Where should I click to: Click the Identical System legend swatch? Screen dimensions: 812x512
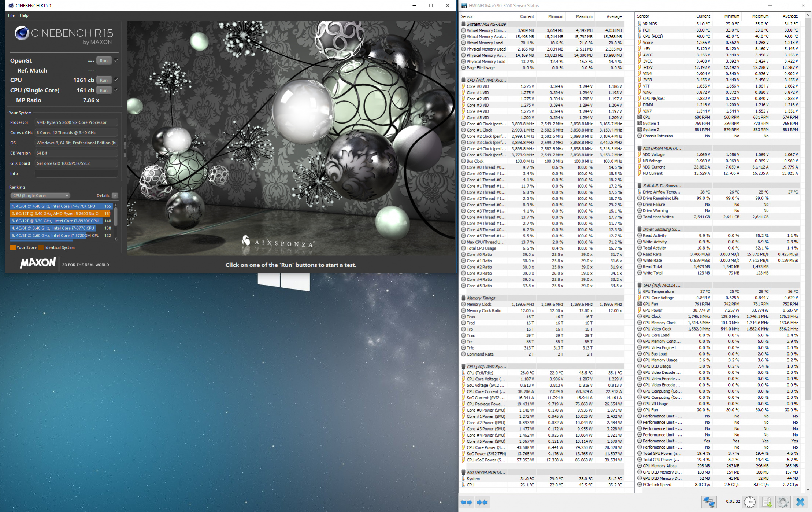[41, 247]
